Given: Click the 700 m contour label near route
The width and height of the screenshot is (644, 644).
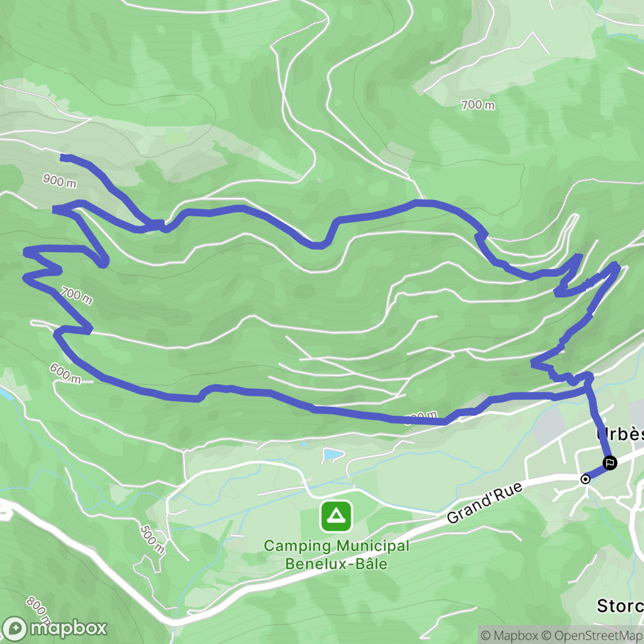Looking at the screenshot, I should click(77, 296).
